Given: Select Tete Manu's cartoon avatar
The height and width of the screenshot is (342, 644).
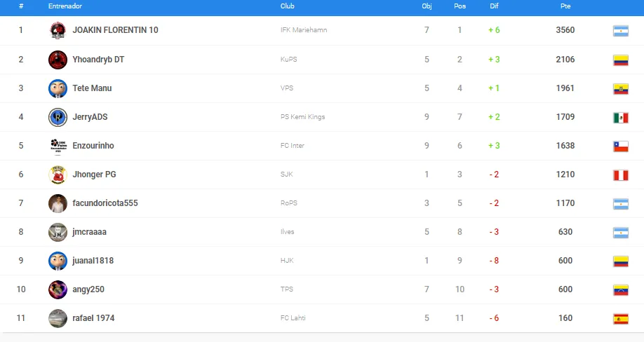Looking at the screenshot, I should (x=58, y=88).
